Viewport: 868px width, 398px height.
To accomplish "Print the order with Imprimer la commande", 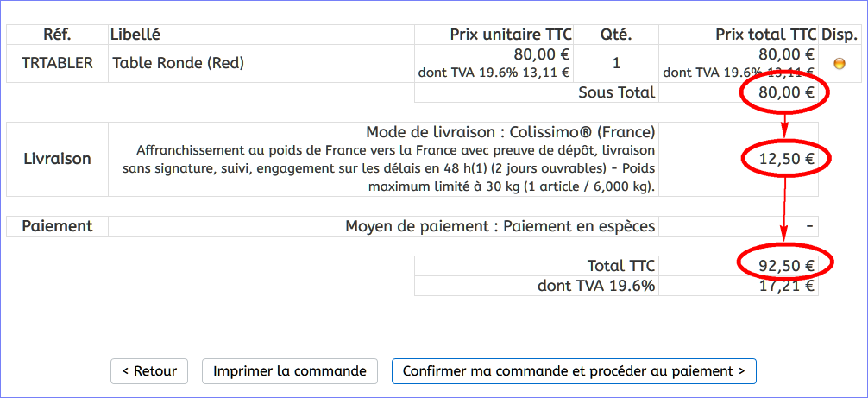I will tap(290, 371).
